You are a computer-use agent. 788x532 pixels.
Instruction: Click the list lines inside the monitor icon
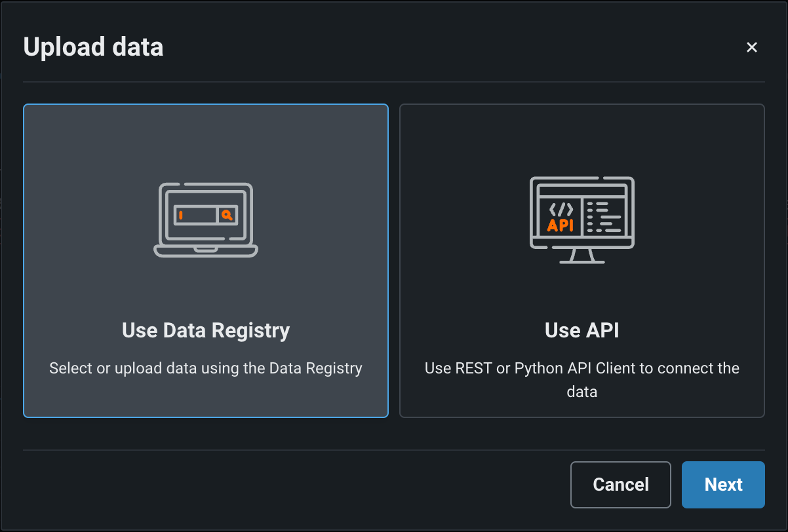coord(603,217)
